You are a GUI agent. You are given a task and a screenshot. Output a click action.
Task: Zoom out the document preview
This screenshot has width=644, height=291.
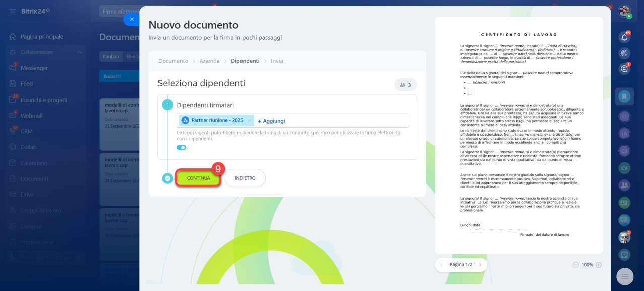[576, 265]
